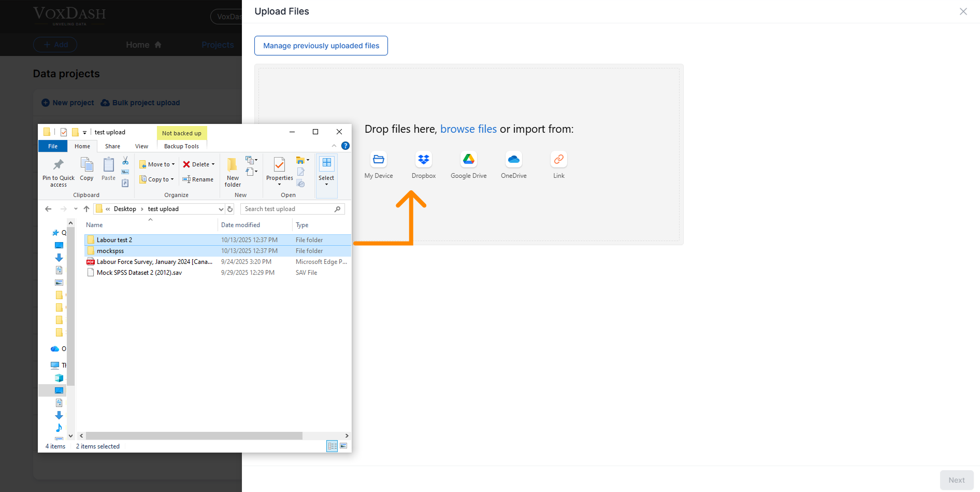Import files from OneDrive

[514, 165]
